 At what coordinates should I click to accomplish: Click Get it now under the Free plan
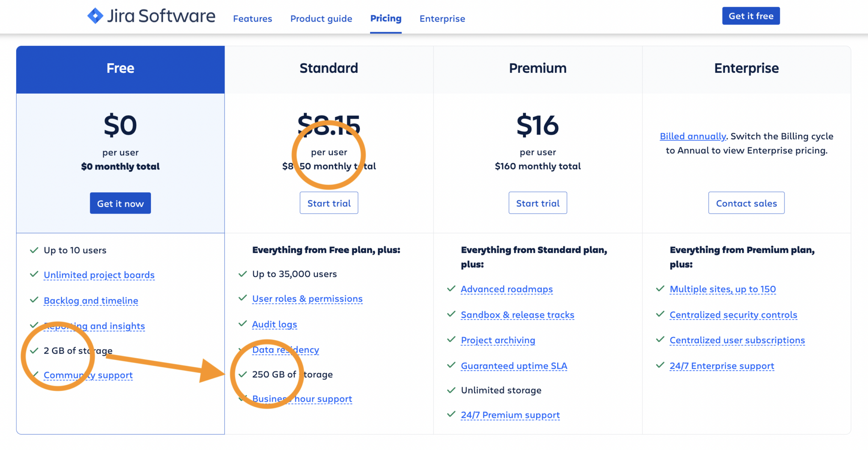[120, 203]
